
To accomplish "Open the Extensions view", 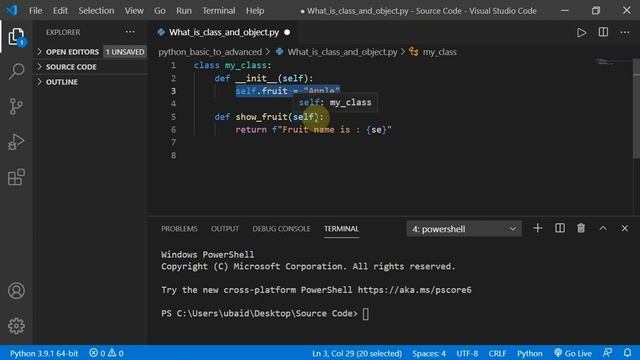I will 16,177.
